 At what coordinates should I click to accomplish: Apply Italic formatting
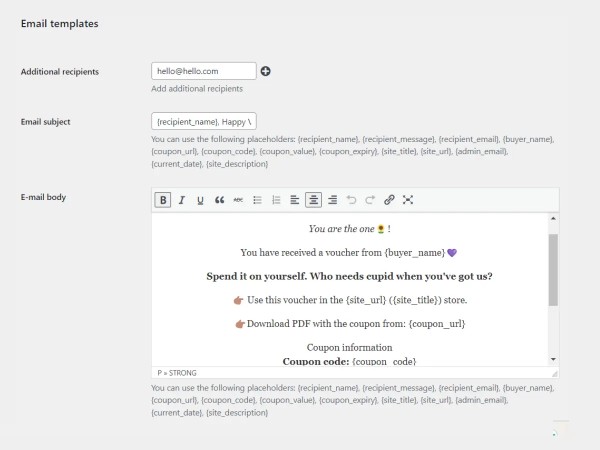pos(182,200)
